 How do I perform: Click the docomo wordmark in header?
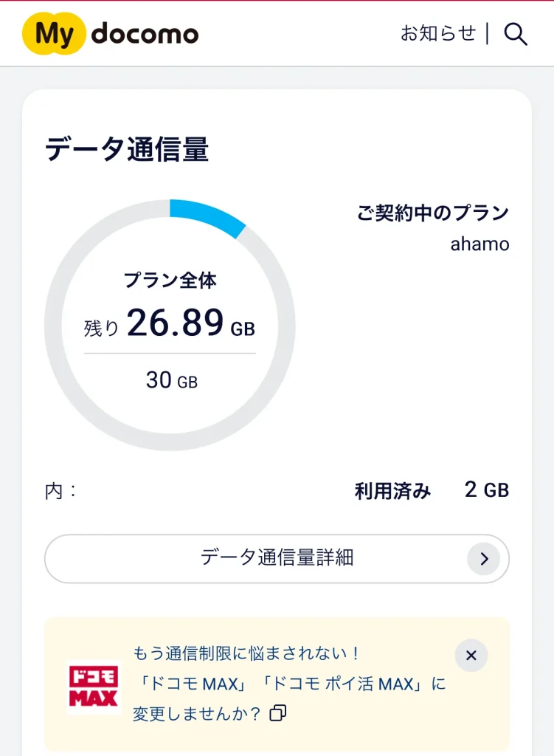[145, 34]
